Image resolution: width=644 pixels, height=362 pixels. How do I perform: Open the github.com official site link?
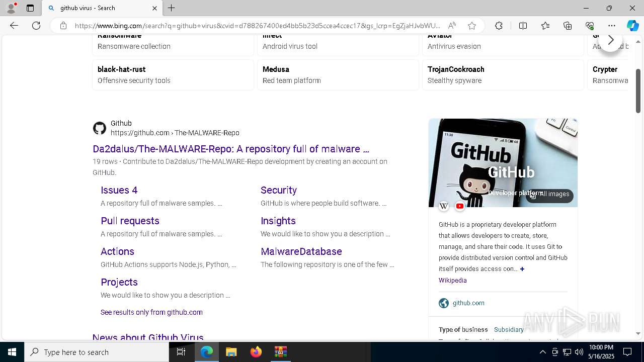click(x=468, y=303)
